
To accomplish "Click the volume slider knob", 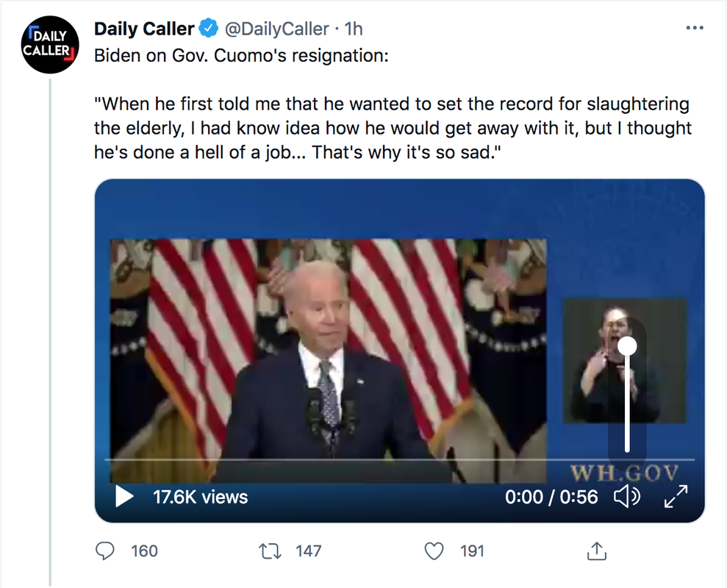I will (627, 346).
